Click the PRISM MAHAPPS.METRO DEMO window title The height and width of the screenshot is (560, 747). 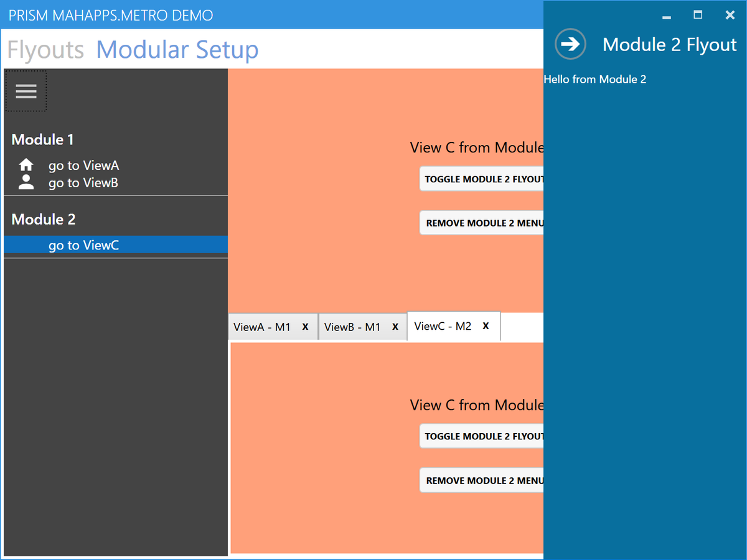[x=111, y=15]
